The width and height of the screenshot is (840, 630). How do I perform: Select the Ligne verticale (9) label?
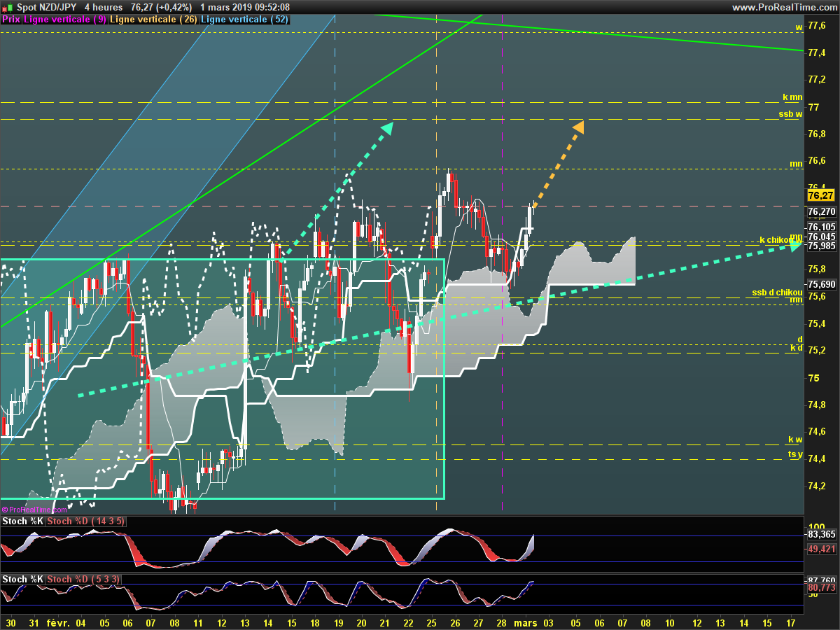point(65,20)
